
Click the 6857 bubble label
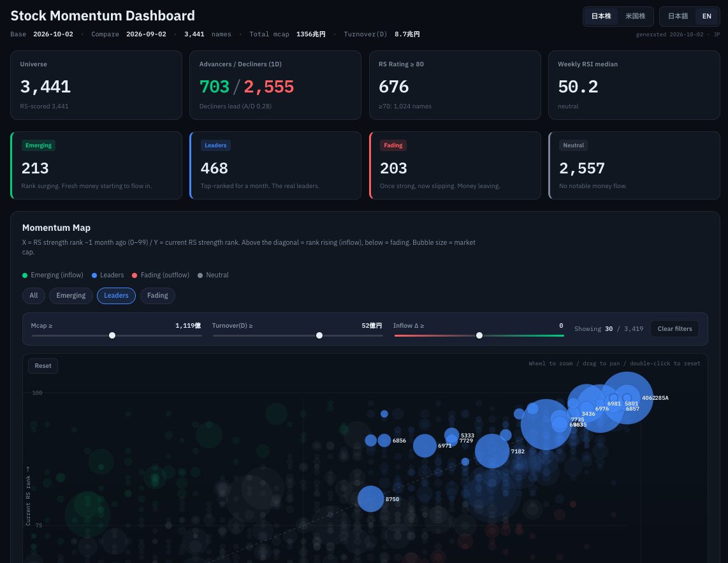[632, 409]
